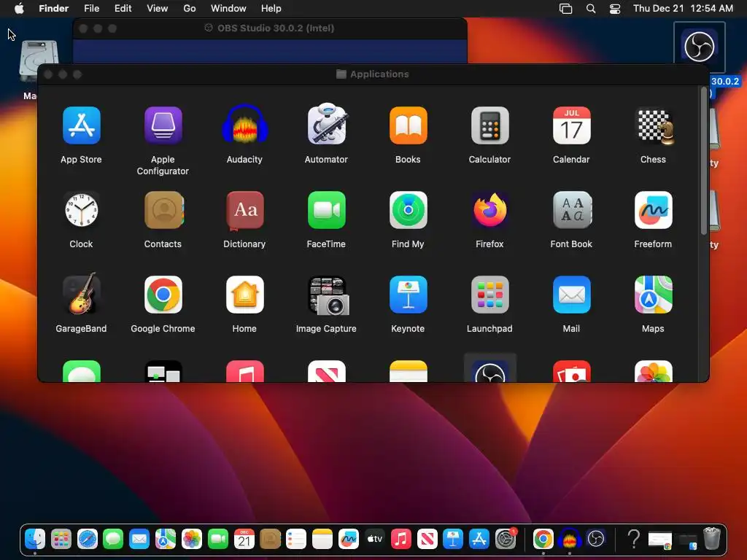This screenshot has height=560, width=747.
Task: Open FaceTime in the Applications window
Action: coord(327,210)
